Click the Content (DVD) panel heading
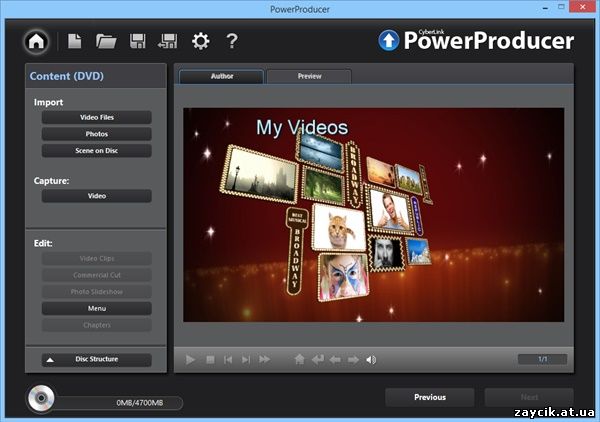Screen dimensions: 600x422 (x=67, y=76)
